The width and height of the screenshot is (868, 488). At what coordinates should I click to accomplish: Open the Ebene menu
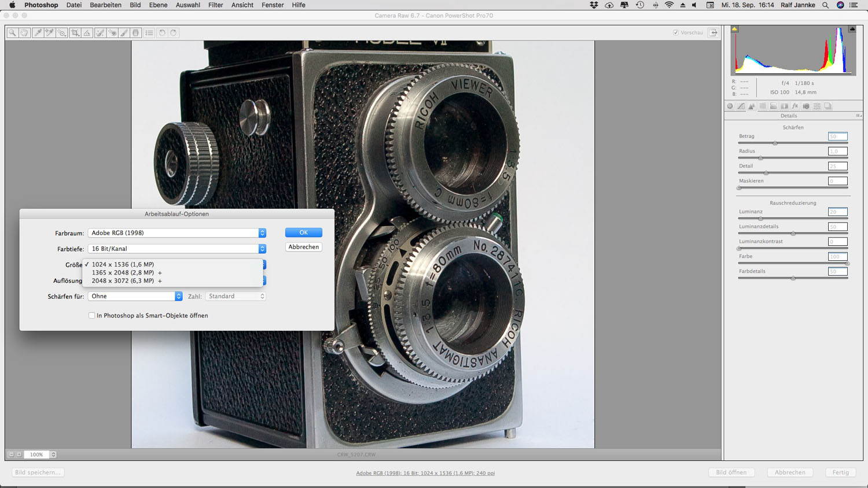click(158, 5)
